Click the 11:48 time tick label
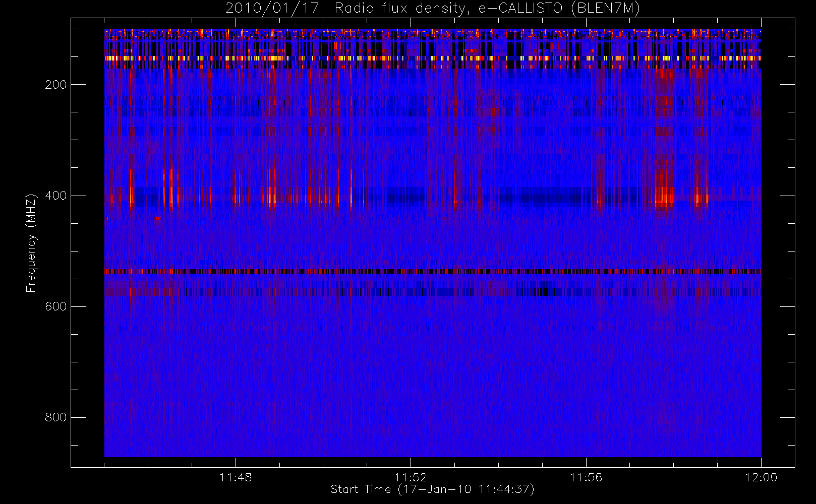 [x=236, y=477]
